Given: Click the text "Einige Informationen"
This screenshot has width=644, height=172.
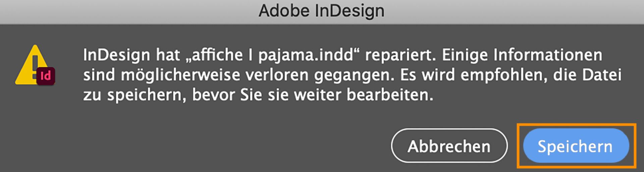Looking at the screenshot, I should pyautogui.click(x=522, y=55).
